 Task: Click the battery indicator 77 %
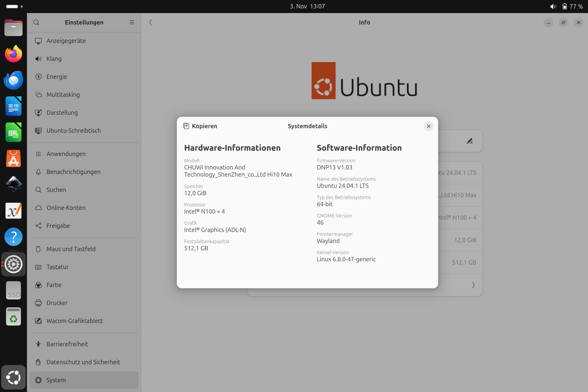click(x=572, y=7)
